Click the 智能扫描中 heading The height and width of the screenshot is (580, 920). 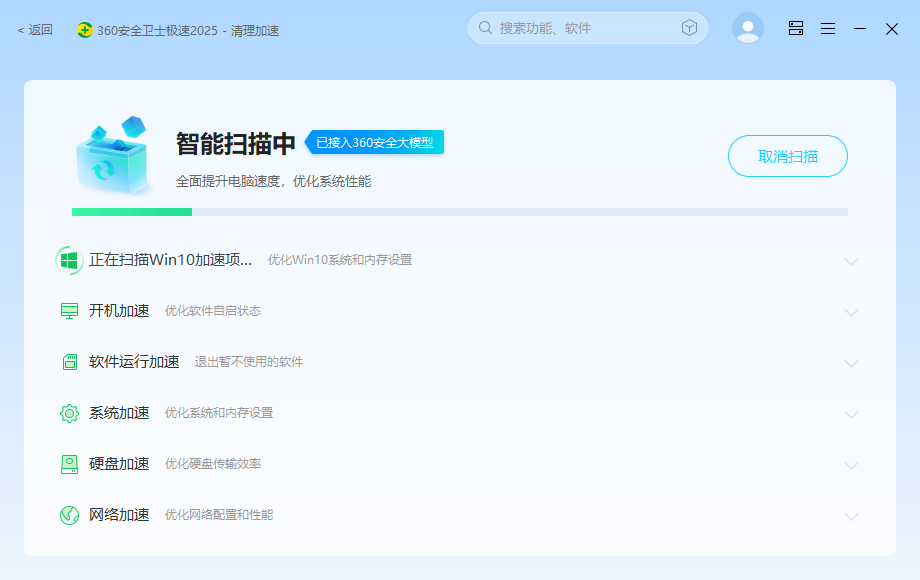tap(235, 144)
